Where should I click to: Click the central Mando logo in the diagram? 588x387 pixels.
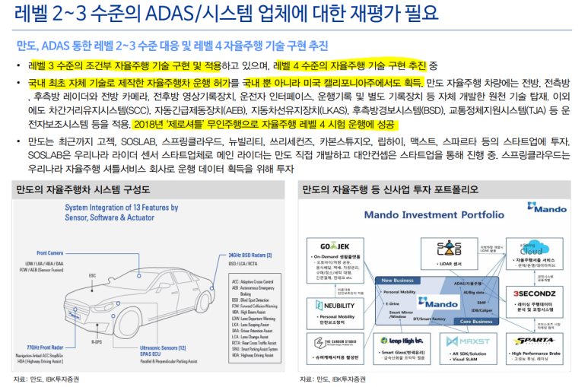438,303
